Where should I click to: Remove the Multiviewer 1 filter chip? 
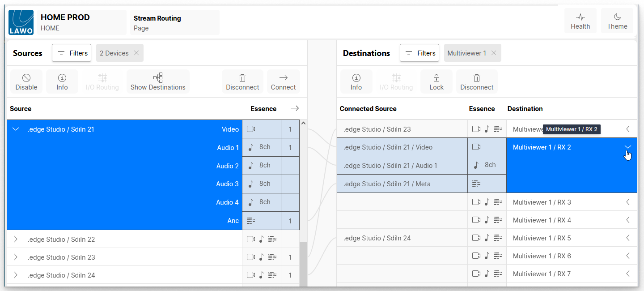pos(494,53)
